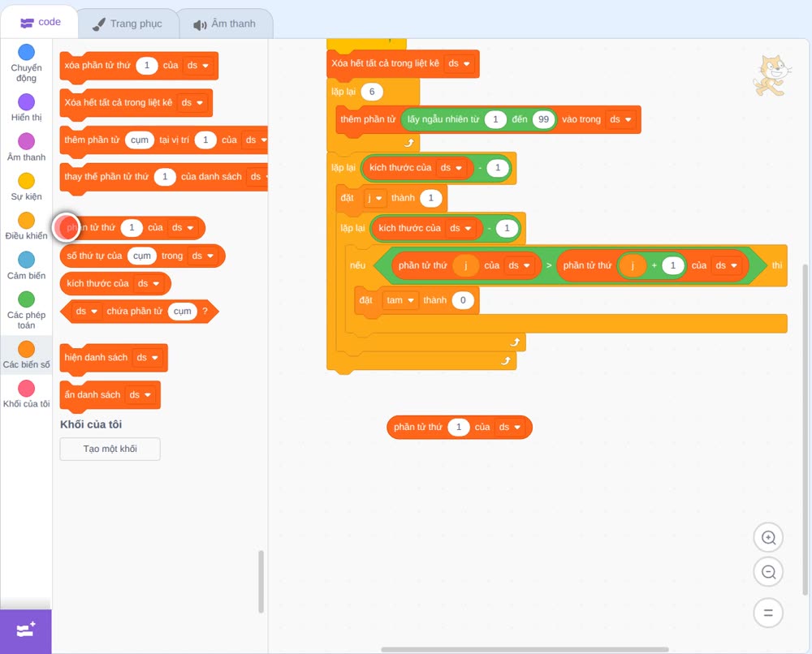Viewport: 812px width, 654px height.
Task: Open the Cảm biến category circle
Action: [x=27, y=260]
